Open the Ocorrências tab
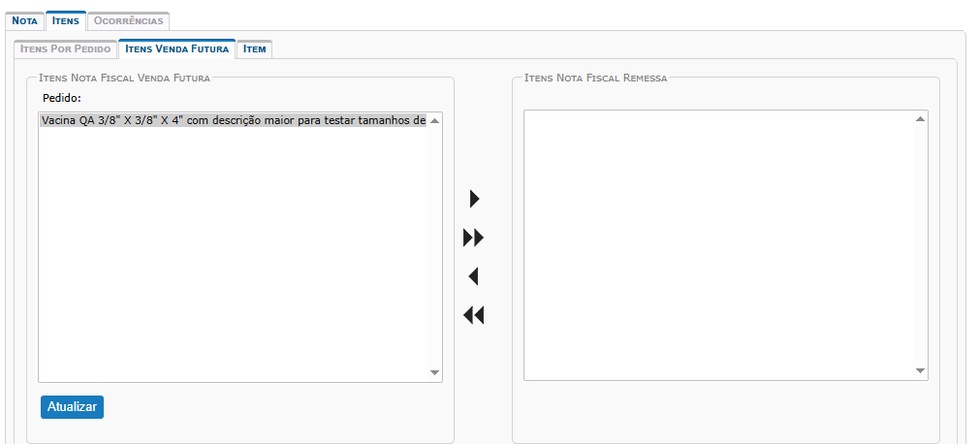The image size is (980, 444). (x=129, y=20)
